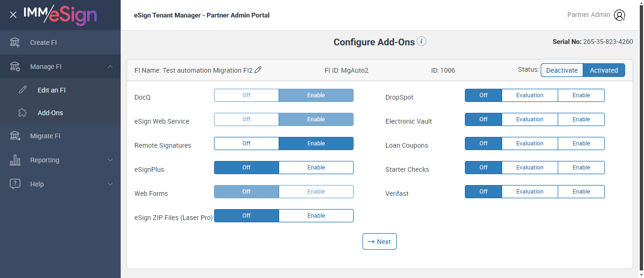Turn Remote Signatures off

[x=247, y=143]
